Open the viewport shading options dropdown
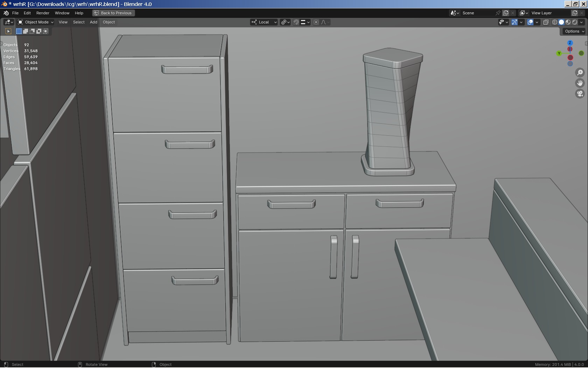Viewport: 588px width, 368px height. coord(582,22)
